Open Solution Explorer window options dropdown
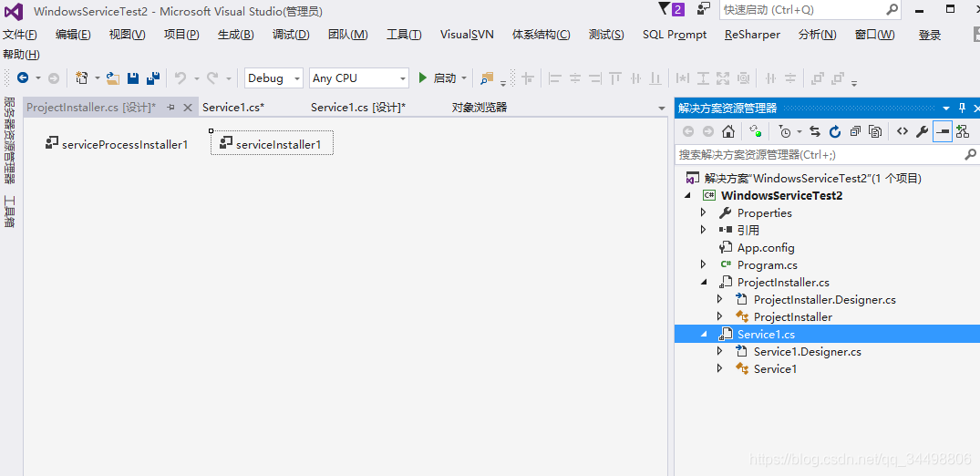Viewport: 980px width, 476px height. pos(946,109)
